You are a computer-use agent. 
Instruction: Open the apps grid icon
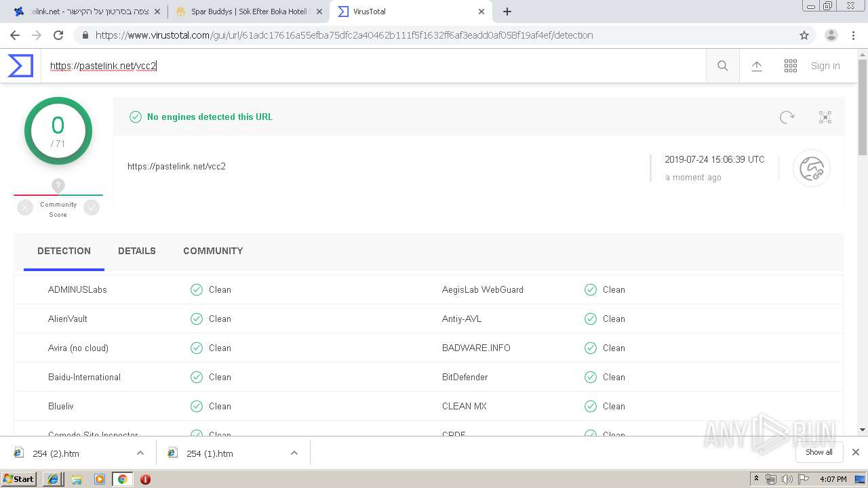click(791, 66)
